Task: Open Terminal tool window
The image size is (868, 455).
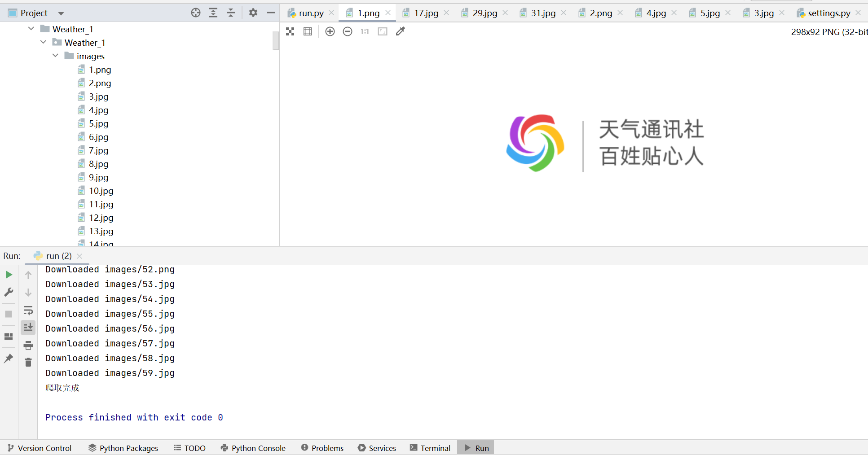Action: pos(430,448)
